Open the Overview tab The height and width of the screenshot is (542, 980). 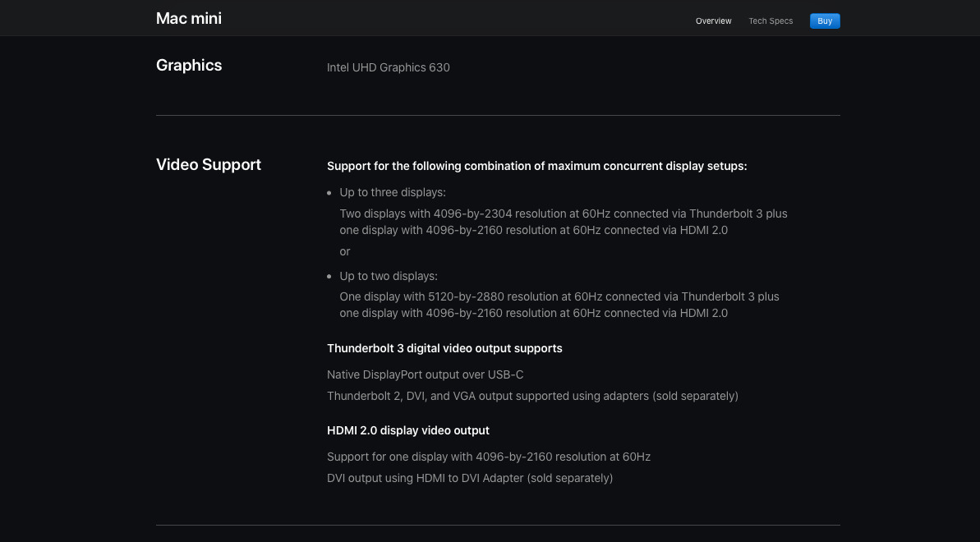pyautogui.click(x=713, y=21)
